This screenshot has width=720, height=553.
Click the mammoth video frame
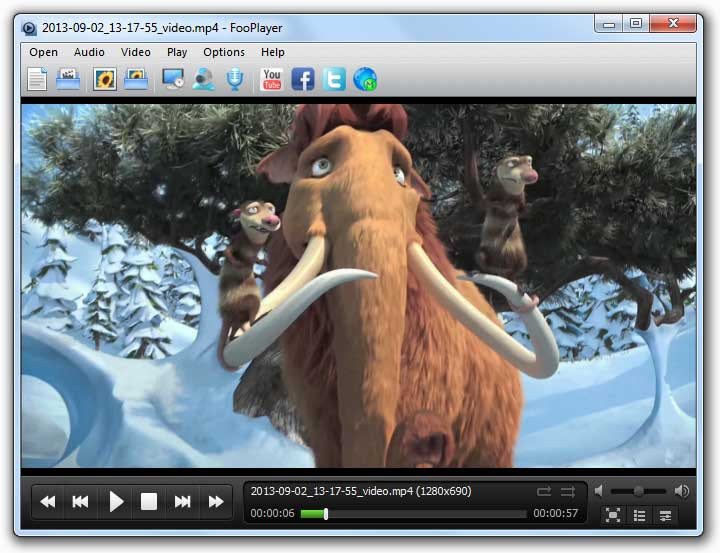click(x=358, y=286)
